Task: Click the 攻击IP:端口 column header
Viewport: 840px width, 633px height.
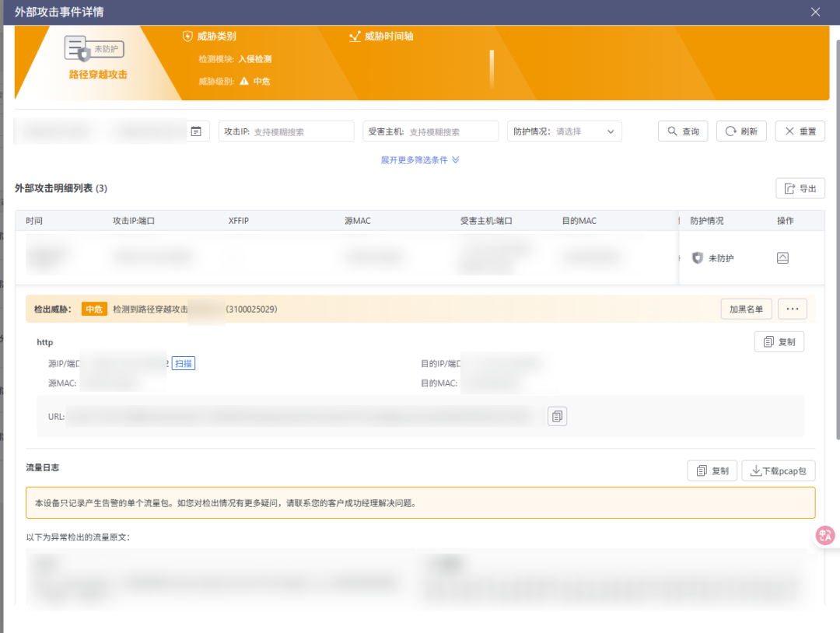Action: [134, 221]
